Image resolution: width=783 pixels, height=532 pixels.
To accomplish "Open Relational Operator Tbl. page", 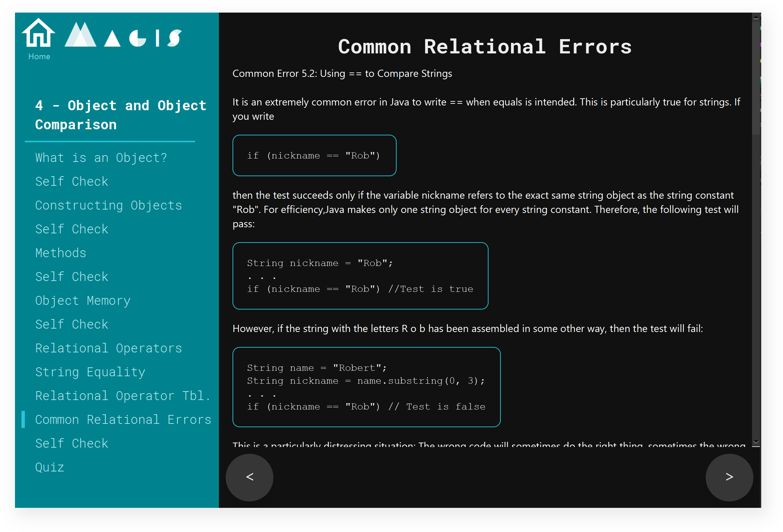I will (123, 396).
